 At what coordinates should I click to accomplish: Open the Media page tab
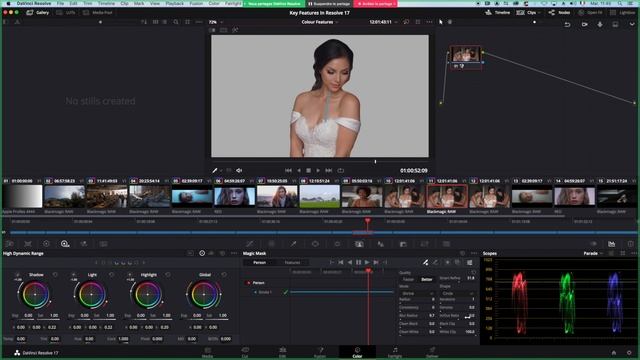(x=207, y=352)
